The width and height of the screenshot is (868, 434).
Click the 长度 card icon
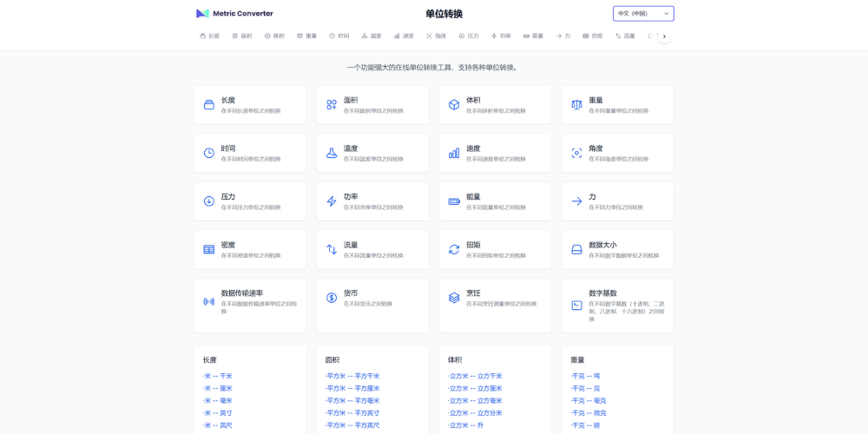[209, 105]
